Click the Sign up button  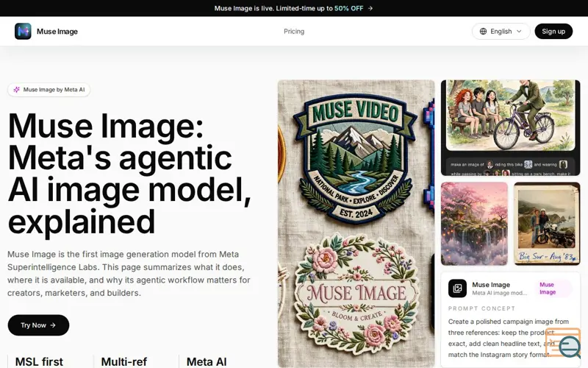(x=553, y=31)
